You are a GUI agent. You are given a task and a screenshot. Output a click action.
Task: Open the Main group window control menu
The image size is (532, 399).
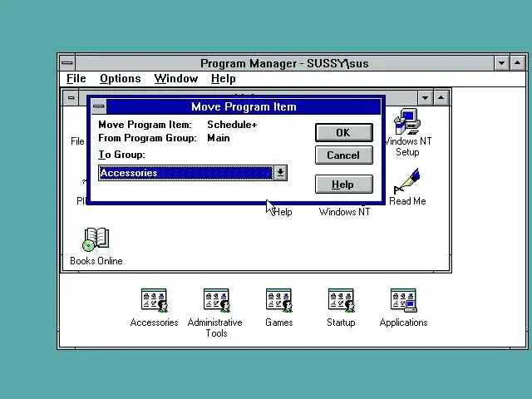click(71, 98)
